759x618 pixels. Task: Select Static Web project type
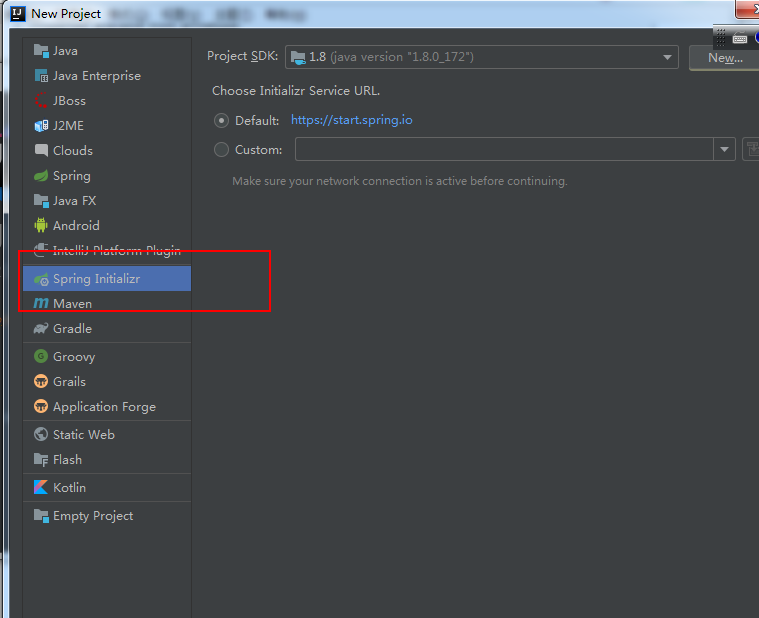click(x=83, y=435)
